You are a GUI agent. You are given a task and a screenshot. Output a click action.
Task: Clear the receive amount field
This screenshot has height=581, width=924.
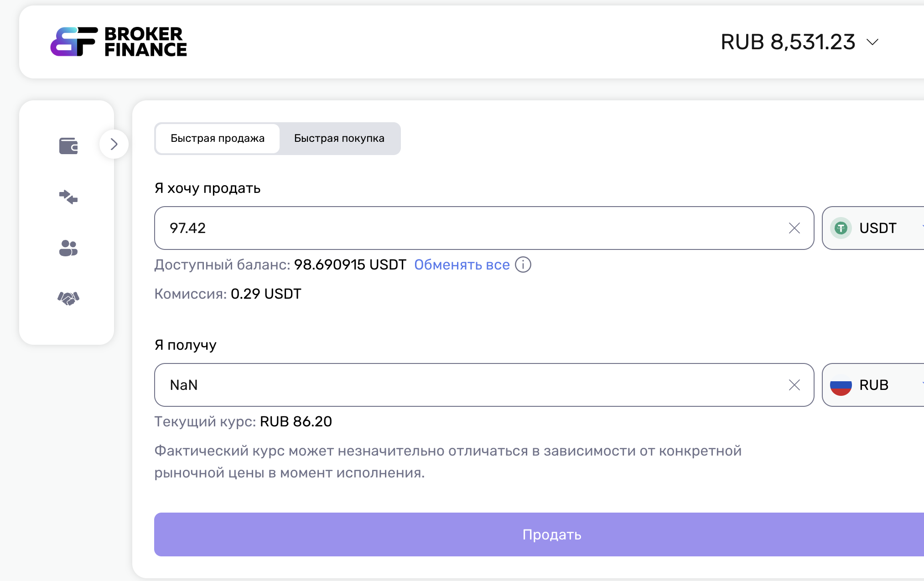point(794,385)
